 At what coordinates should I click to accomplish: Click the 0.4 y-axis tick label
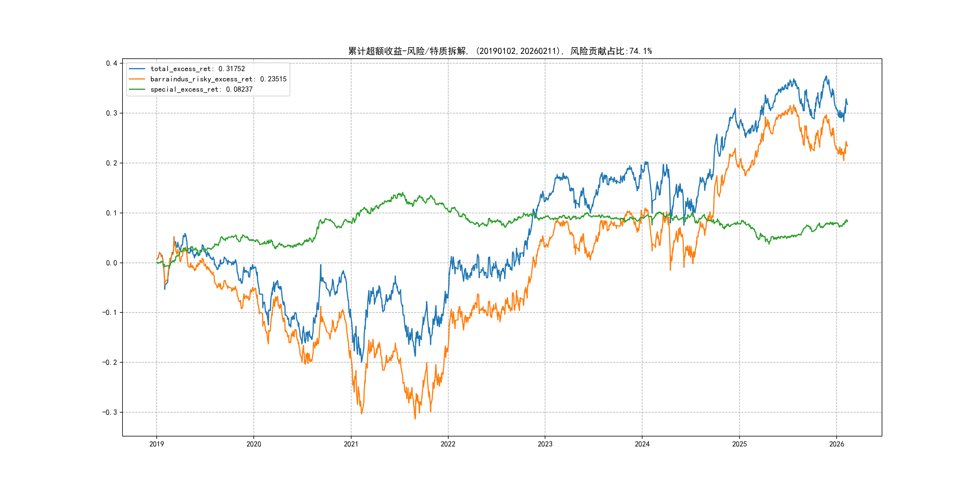112,63
